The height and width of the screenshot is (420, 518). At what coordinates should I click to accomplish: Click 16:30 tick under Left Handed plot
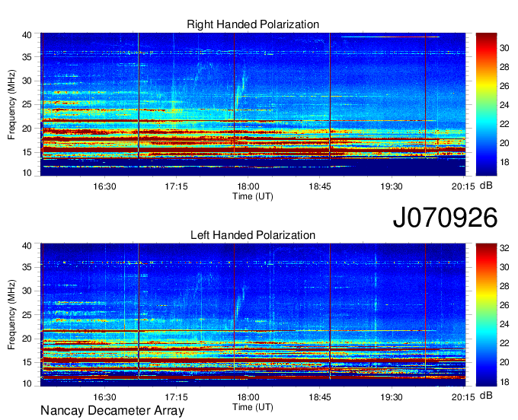104,397
